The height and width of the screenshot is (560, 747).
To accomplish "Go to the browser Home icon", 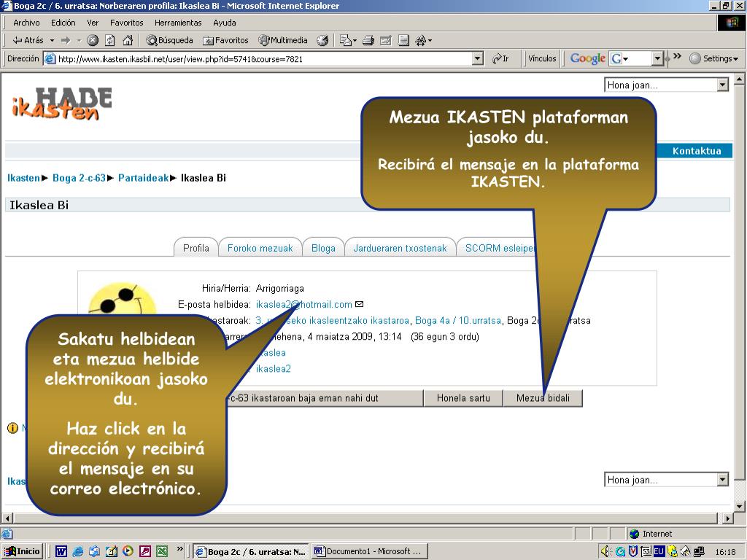I will [128, 41].
